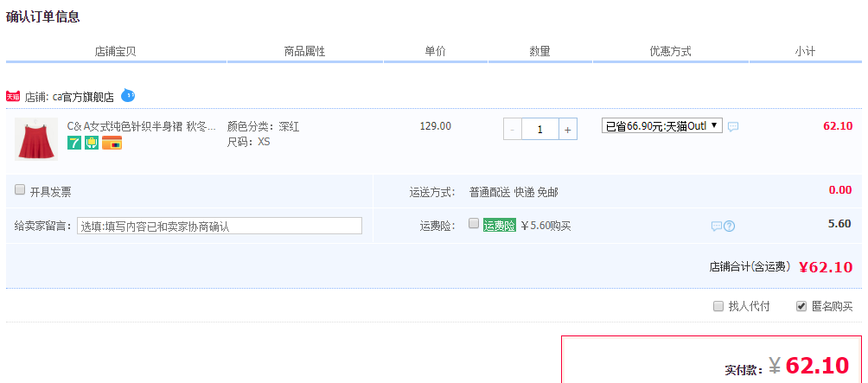Open the ca官方旗舰店 store link
Viewport: 868px width, 383px height.
click(x=83, y=98)
